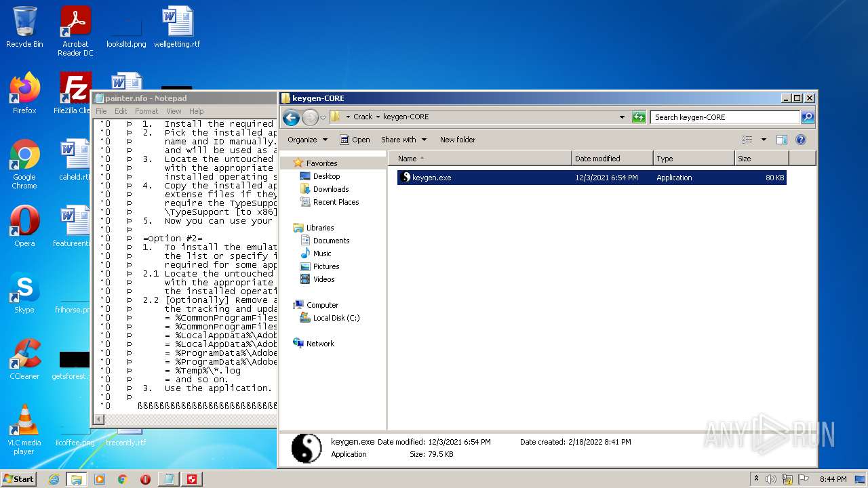Sort by Date modified column
This screenshot has height=488, width=868.
pos(612,159)
